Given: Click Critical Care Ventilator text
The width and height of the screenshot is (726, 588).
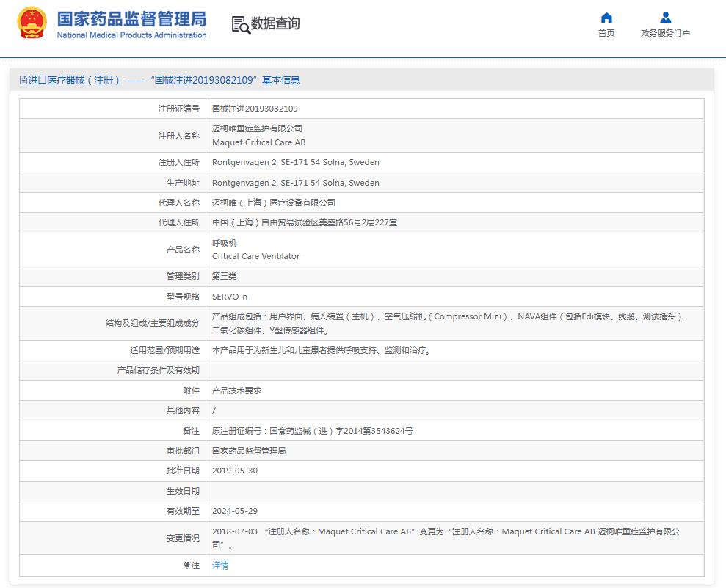Looking at the screenshot, I should pyautogui.click(x=255, y=256).
